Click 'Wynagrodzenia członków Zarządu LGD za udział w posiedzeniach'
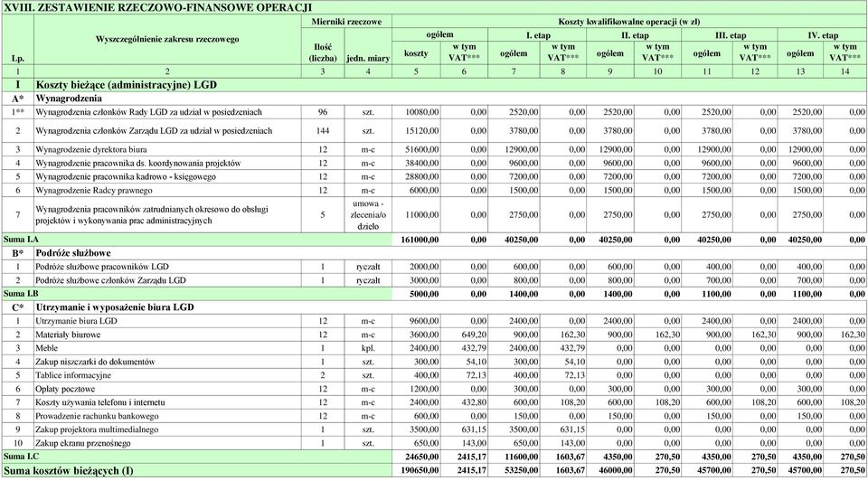The width and height of the screenshot is (868, 481). (154, 131)
